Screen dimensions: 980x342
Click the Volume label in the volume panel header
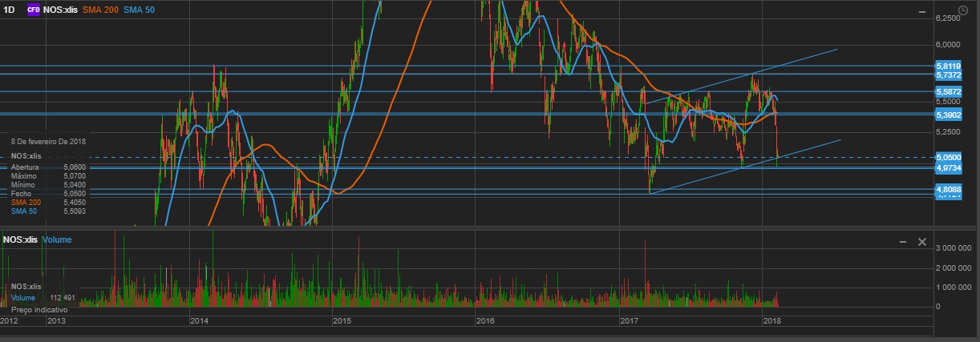click(56, 239)
